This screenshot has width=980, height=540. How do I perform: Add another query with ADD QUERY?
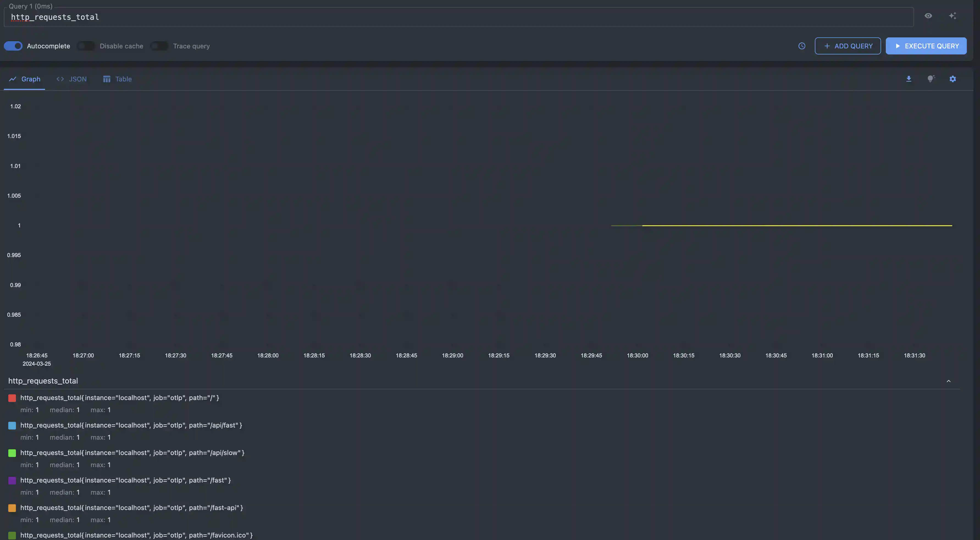pos(848,46)
